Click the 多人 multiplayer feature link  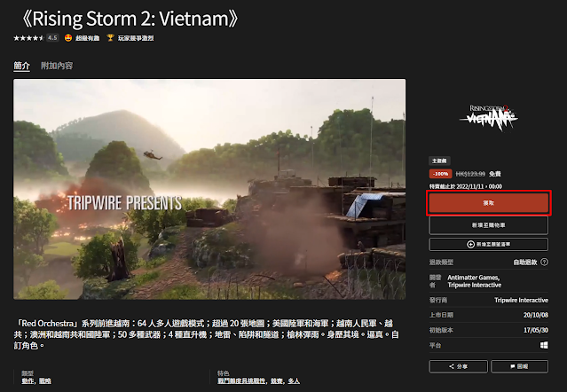coord(294,381)
